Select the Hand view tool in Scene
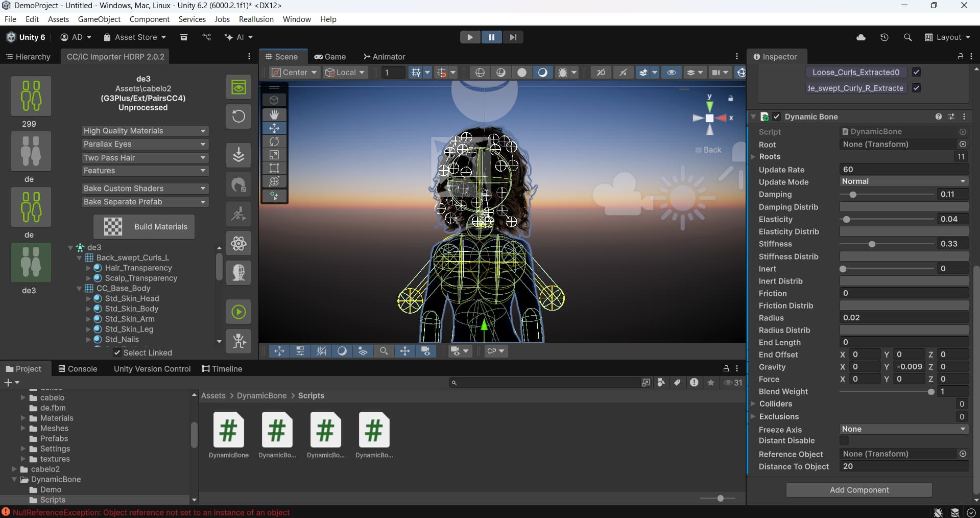 coord(274,114)
